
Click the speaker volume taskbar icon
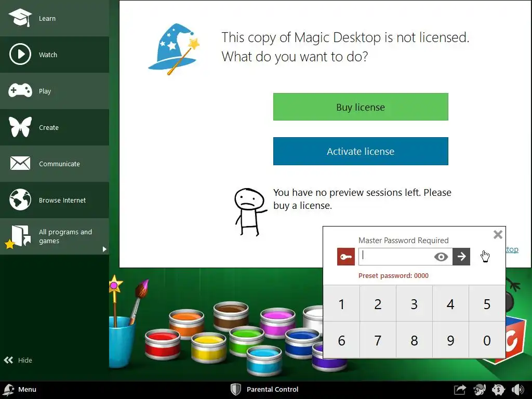click(518, 390)
